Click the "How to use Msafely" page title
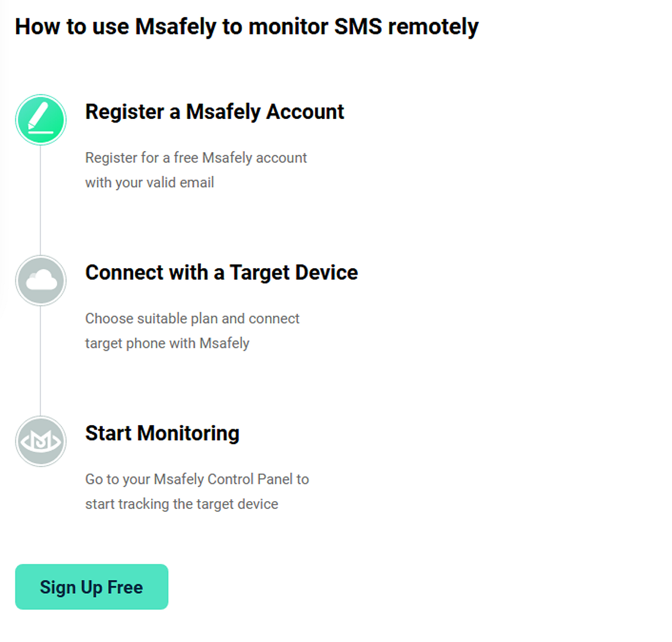 coord(246,27)
